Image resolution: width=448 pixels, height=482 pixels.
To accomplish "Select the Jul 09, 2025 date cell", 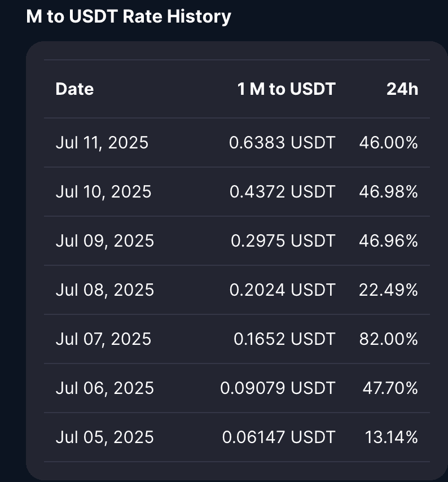I will pos(104,241).
